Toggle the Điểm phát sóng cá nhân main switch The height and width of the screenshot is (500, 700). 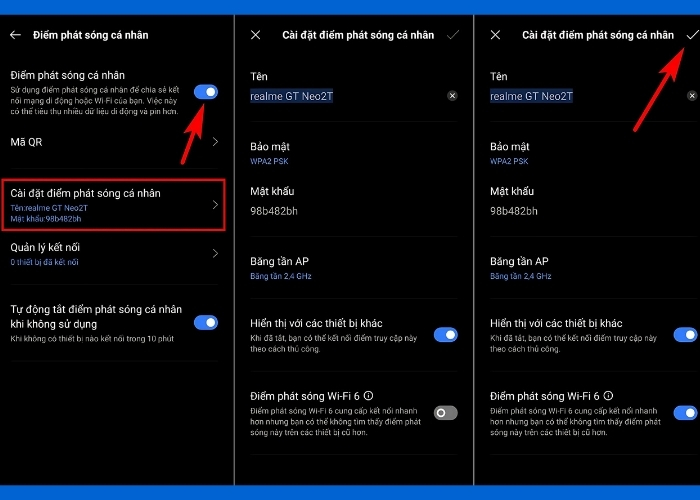click(x=205, y=92)
